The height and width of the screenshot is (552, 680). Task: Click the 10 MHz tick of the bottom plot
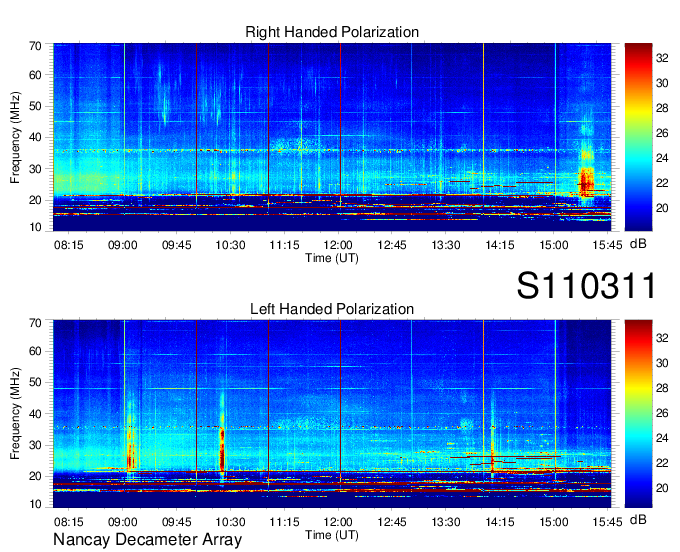[x=36, y=504]
